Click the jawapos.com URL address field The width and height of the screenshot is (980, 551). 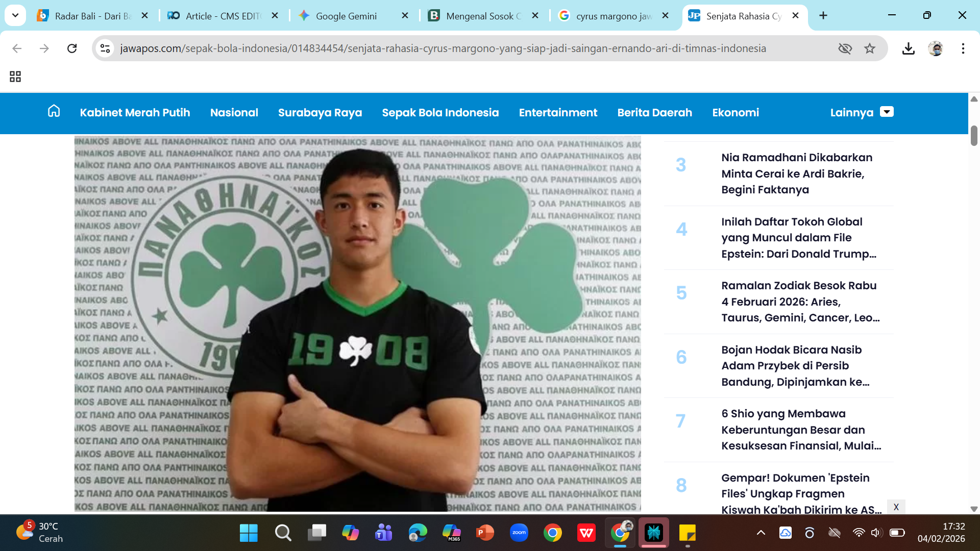click(x=443, y=48)
